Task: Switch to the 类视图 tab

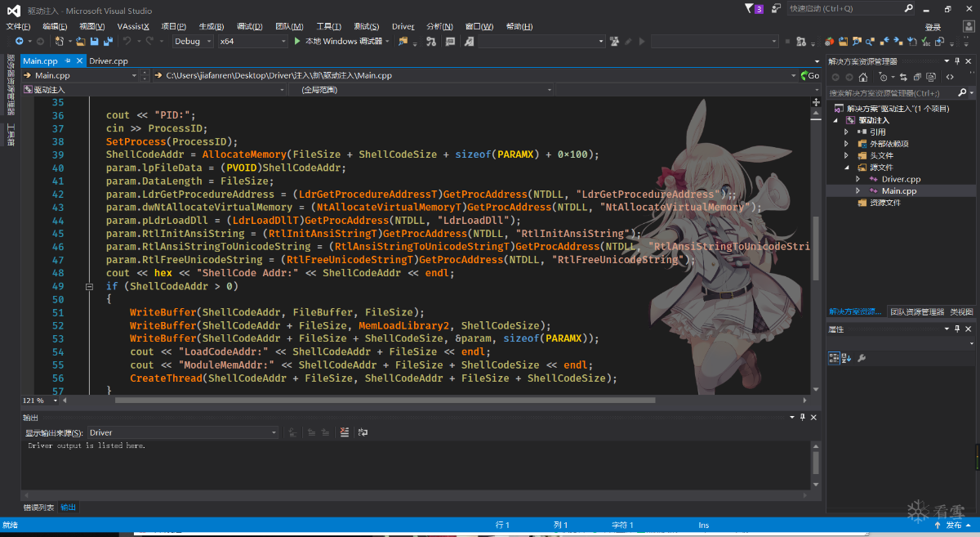Action: [x=961, y=311]
